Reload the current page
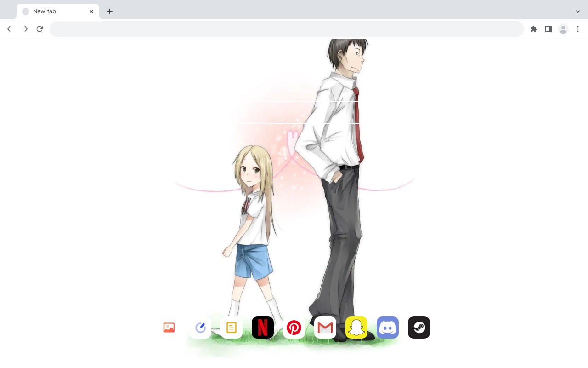Screen dimensions: 588x368 (40, 29)
